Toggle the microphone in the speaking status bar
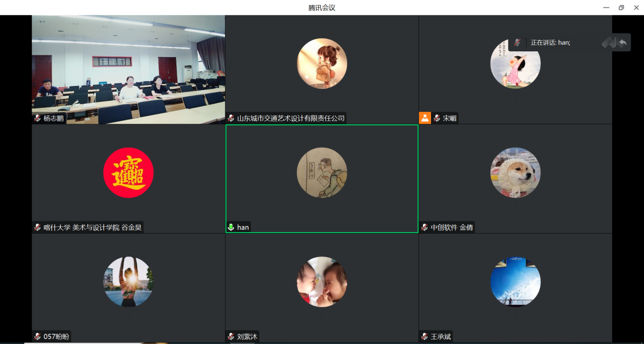The width and height of the screenshot is (644, 344). 517,43
